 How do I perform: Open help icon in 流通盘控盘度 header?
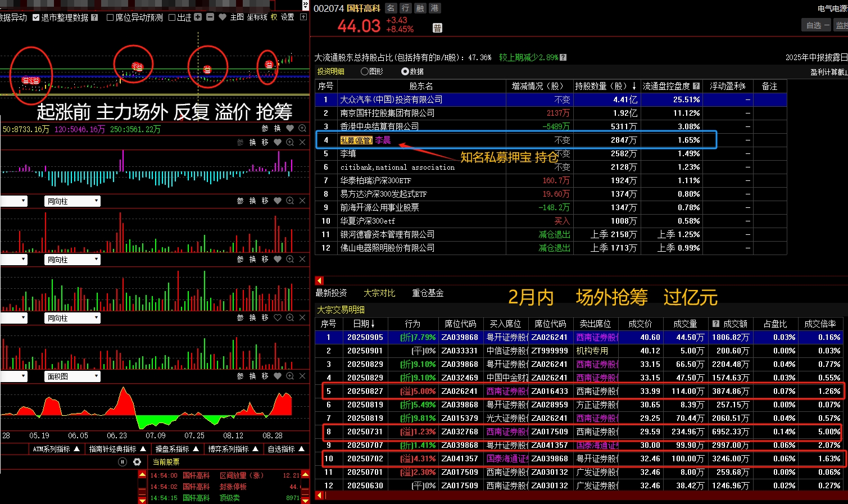[x=696, y=86]
